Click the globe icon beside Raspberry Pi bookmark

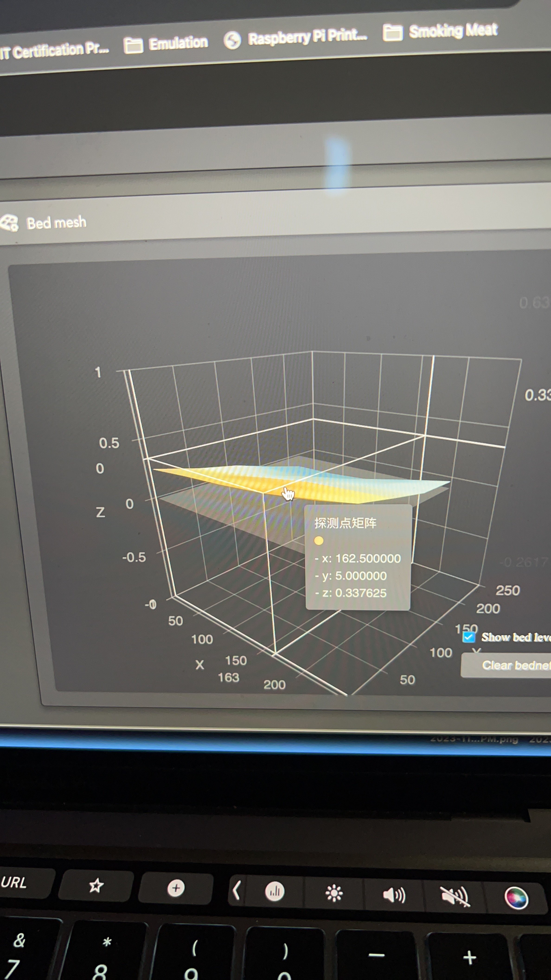232,40
